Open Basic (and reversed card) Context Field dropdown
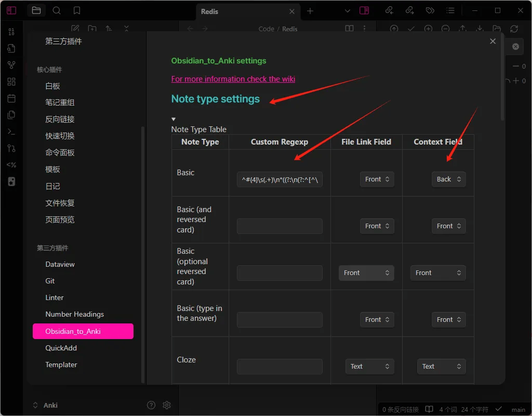Viewport: 532px width, 416px height. click(x=448, y=226)
